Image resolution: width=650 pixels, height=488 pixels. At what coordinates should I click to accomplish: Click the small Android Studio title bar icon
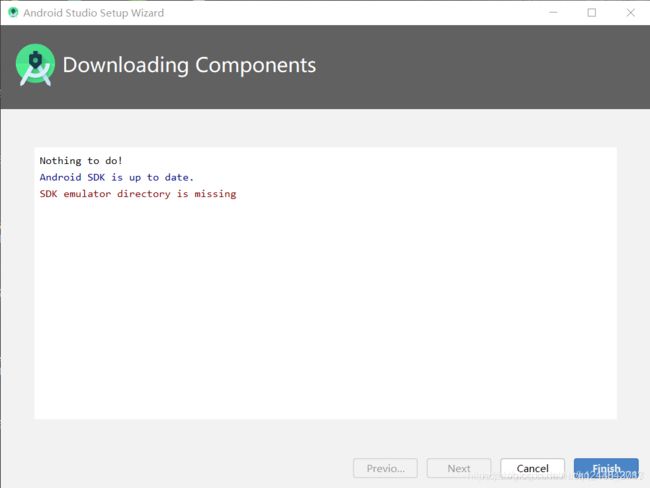click(x=13, y=12)
